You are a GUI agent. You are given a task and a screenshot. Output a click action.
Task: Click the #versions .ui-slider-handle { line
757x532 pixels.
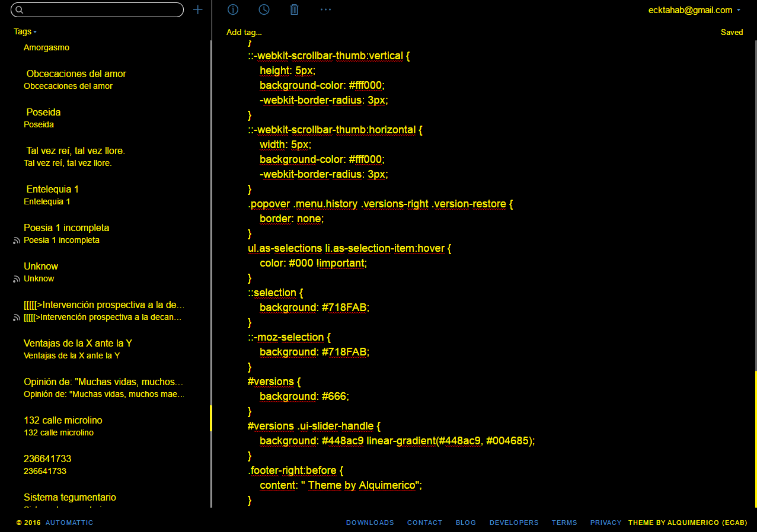coord(314,426)
